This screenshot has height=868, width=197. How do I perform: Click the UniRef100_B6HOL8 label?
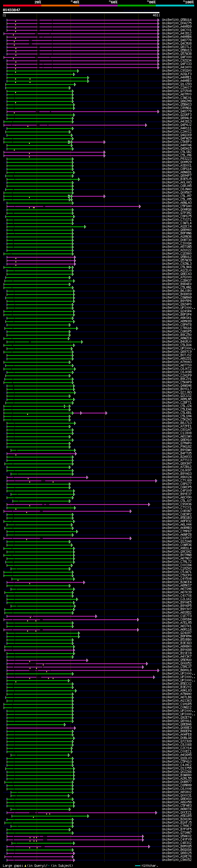click(x=177, y=670)
